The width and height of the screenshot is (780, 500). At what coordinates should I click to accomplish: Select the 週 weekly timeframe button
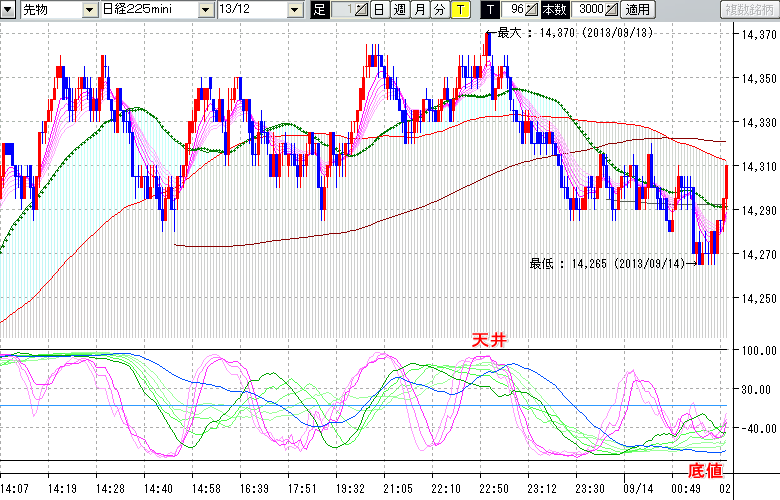coord(399,10)
